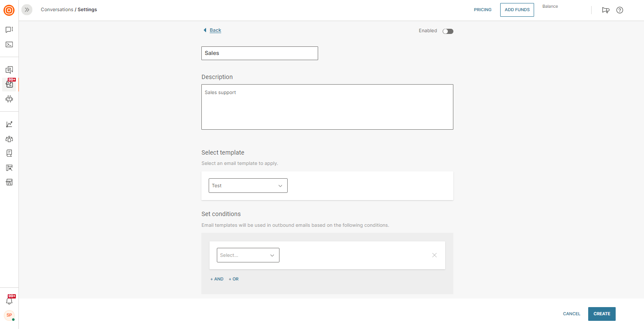Click into the Description text area

click(x=327, y=107)
